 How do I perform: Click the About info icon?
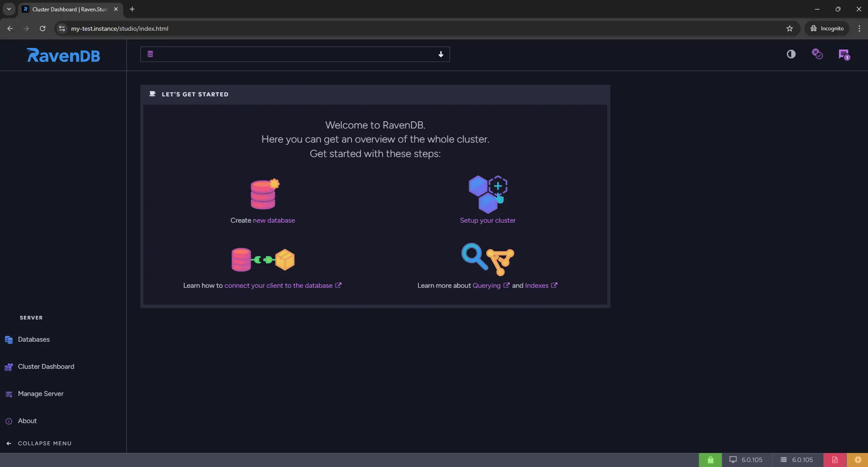[x=9, y=421]
